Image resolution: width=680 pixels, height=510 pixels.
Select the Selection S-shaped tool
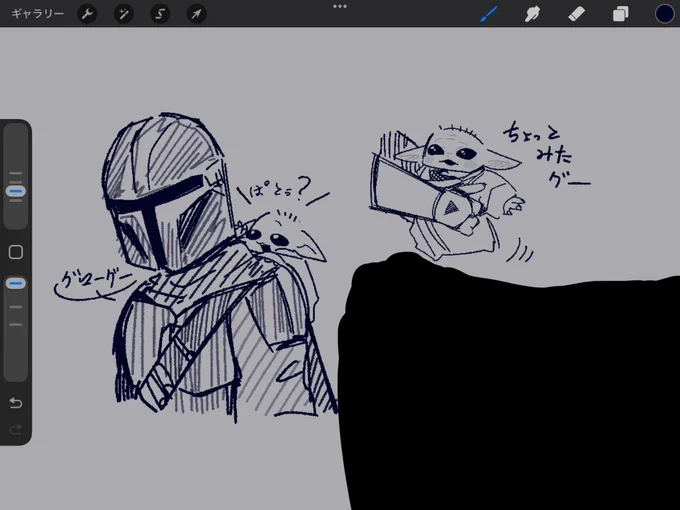[x=160, y=14]
